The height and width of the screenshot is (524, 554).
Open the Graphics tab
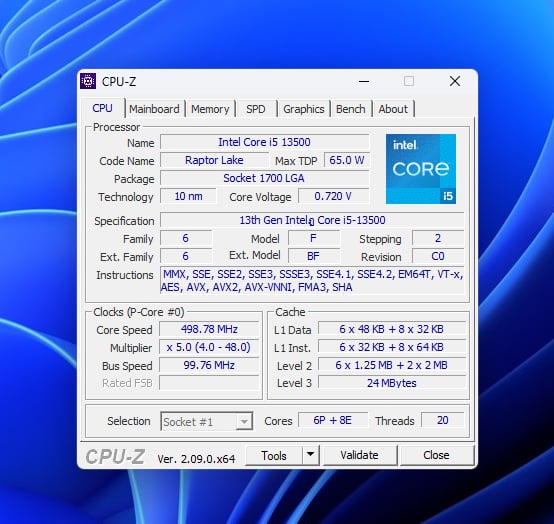[x=304, y=109]
